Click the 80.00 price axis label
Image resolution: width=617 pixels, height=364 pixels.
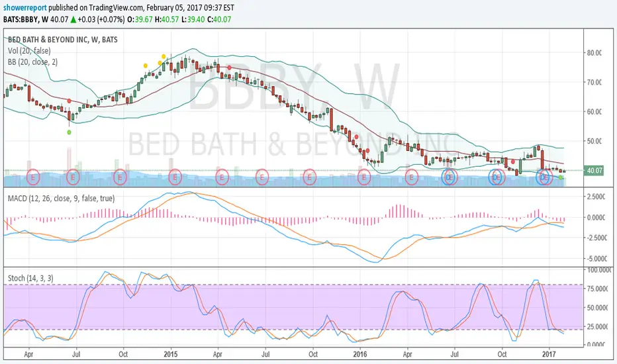pos(594,53)
